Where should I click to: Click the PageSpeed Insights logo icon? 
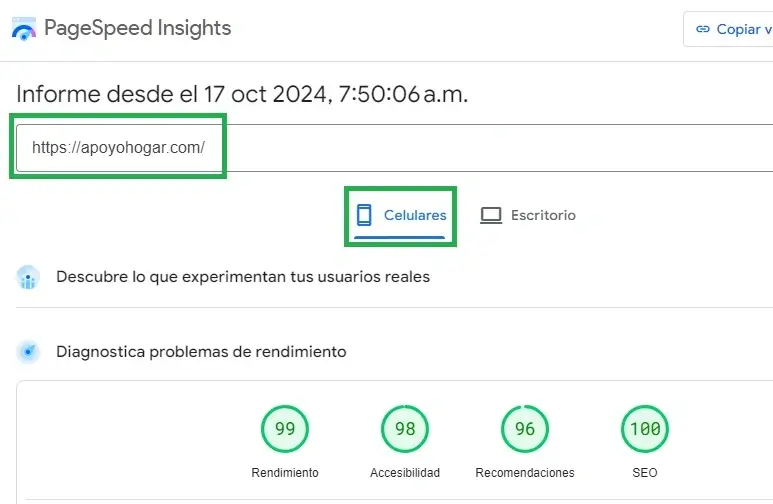(x=22, y=29)
